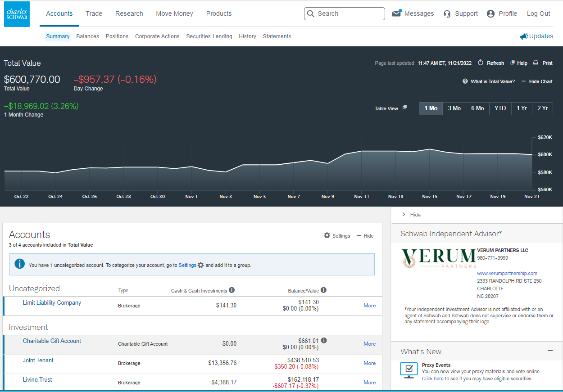Screen dimensions: 563x392
Task: Click More for Living Trust account
Action: click(369, 382)
